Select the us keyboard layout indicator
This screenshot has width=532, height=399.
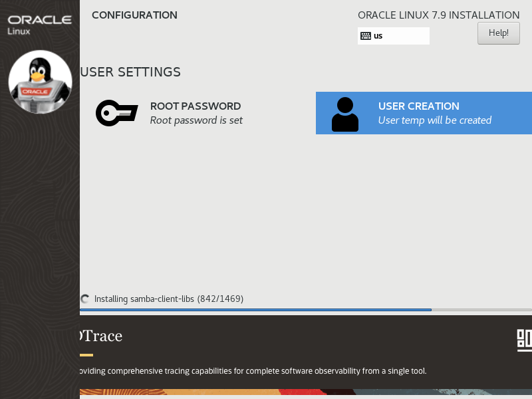tap(393, 36)
